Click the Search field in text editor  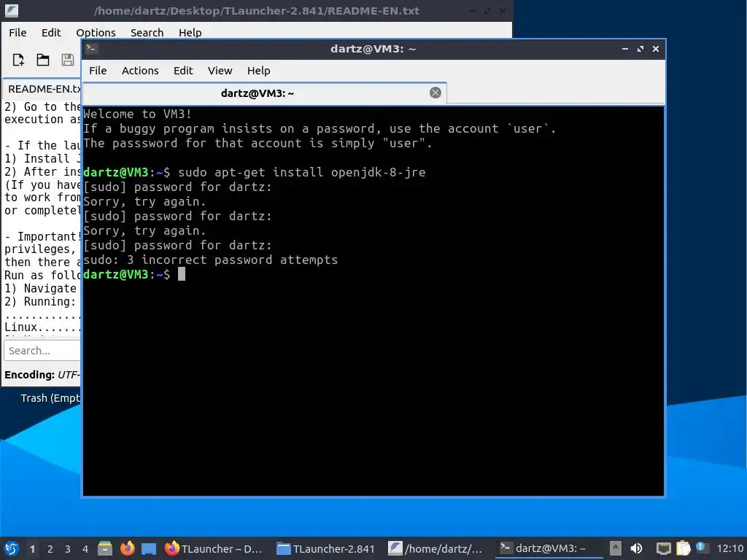click(42, 351)
